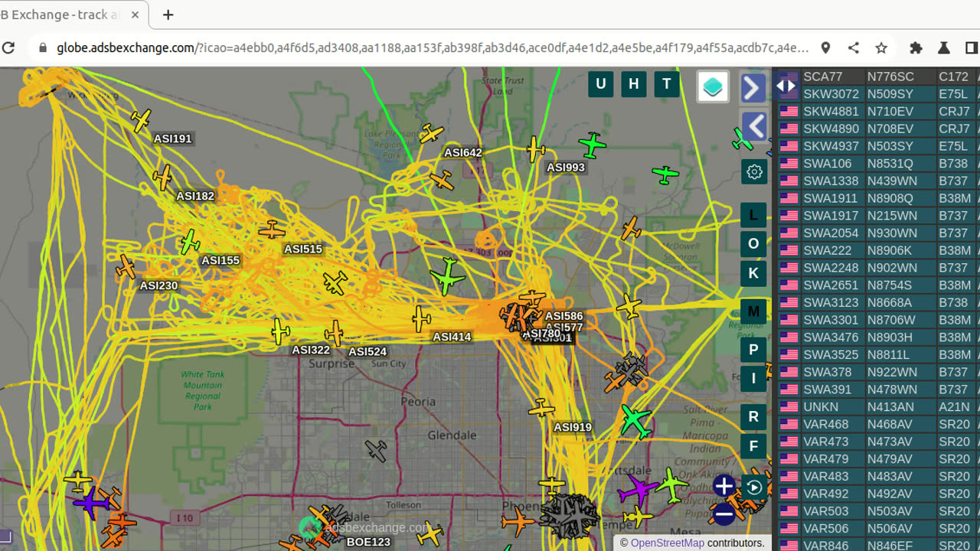Click the ASI642 callsign label on map
The image size is (980, 551).
(x=463, y=152)
